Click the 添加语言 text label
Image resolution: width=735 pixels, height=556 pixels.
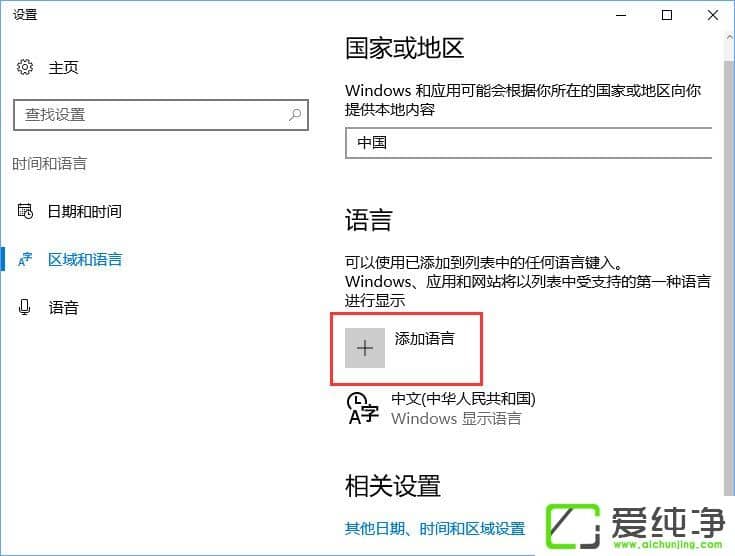point(425,339)
